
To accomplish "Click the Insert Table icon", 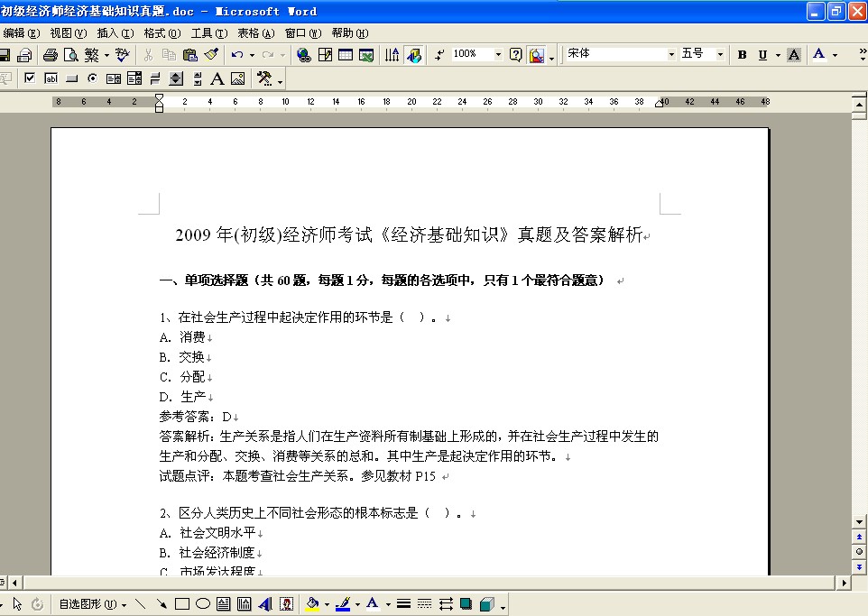I will pyautogui.click(x=346, y=55).
